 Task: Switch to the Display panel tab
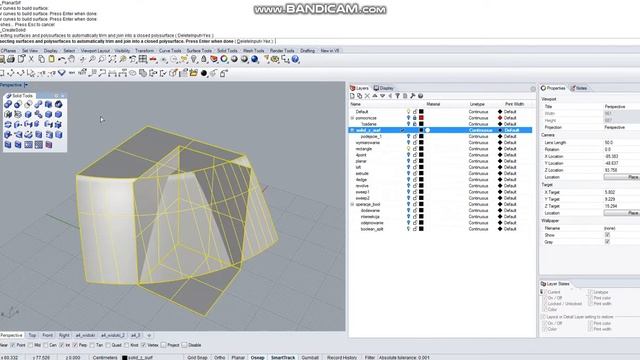384,88
